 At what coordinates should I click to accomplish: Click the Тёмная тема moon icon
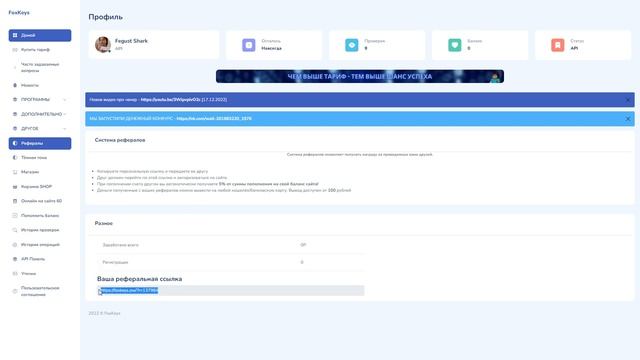[15, 158]
